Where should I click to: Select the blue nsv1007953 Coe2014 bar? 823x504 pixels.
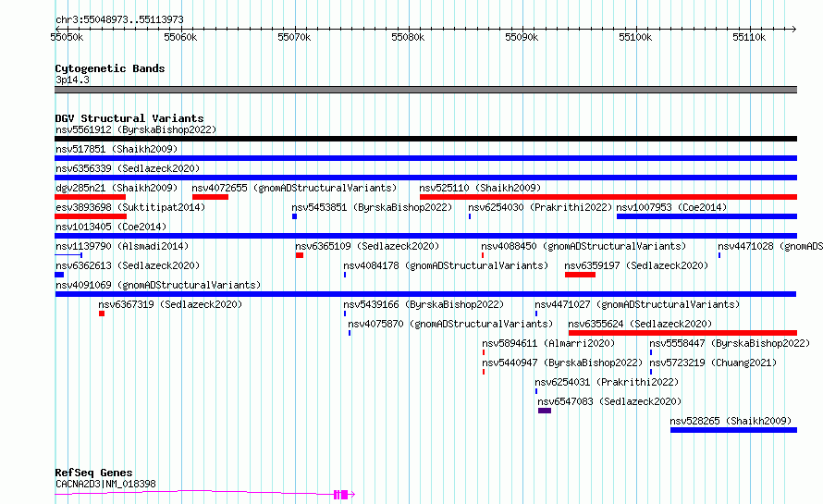click(707, 216)
